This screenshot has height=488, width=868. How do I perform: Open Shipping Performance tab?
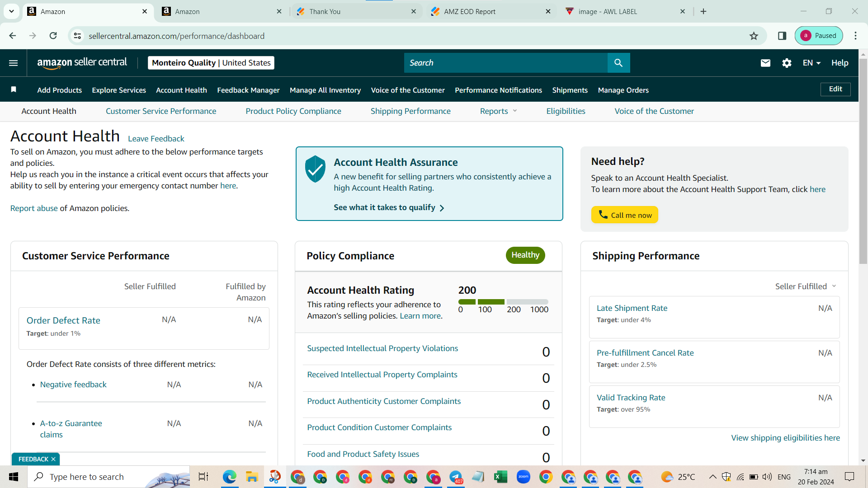[410, 111]
